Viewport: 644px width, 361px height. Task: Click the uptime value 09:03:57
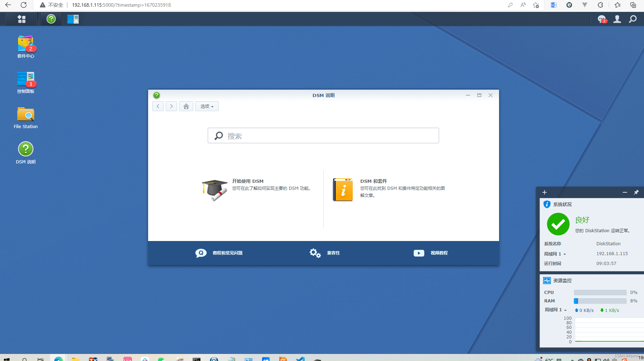pos(606,264)
